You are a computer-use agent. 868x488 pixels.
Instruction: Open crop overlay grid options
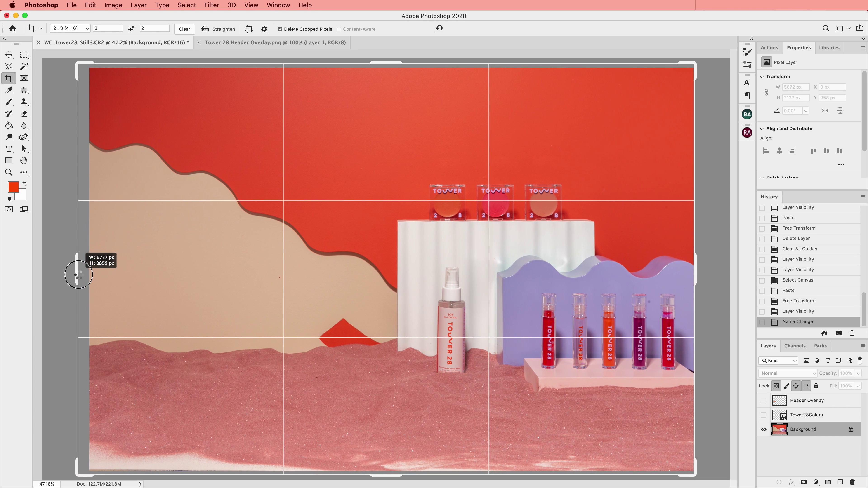[x=249, y=29]
